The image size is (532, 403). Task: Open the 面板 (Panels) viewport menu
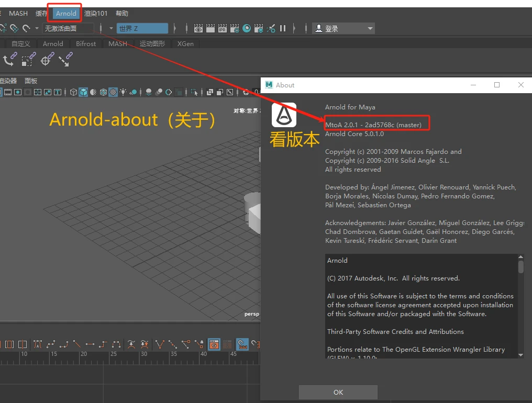pos(31,81)
